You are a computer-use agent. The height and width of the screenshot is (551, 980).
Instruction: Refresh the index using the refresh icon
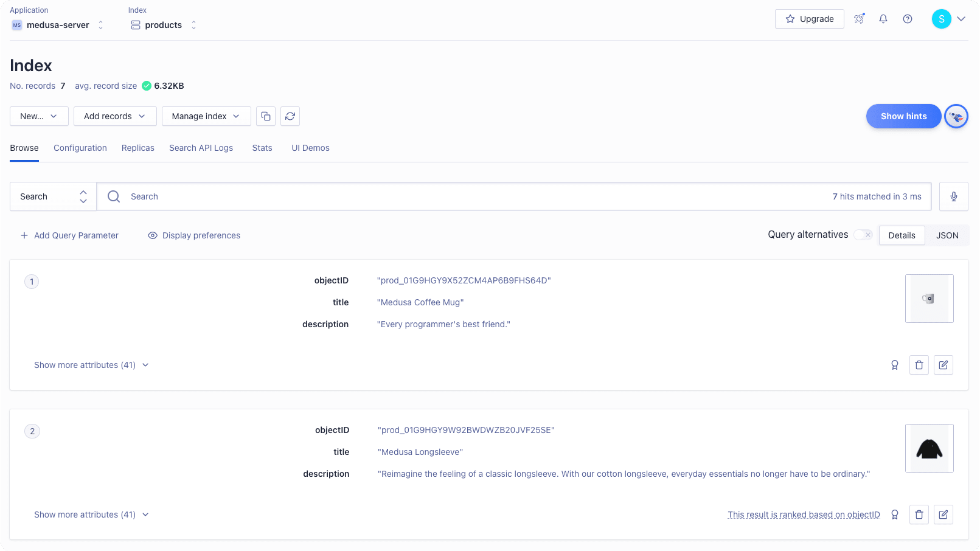click(290, 116)
